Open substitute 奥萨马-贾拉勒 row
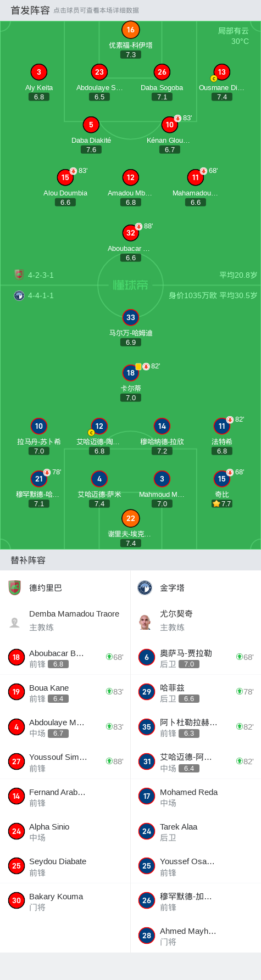 click(196, 658)
